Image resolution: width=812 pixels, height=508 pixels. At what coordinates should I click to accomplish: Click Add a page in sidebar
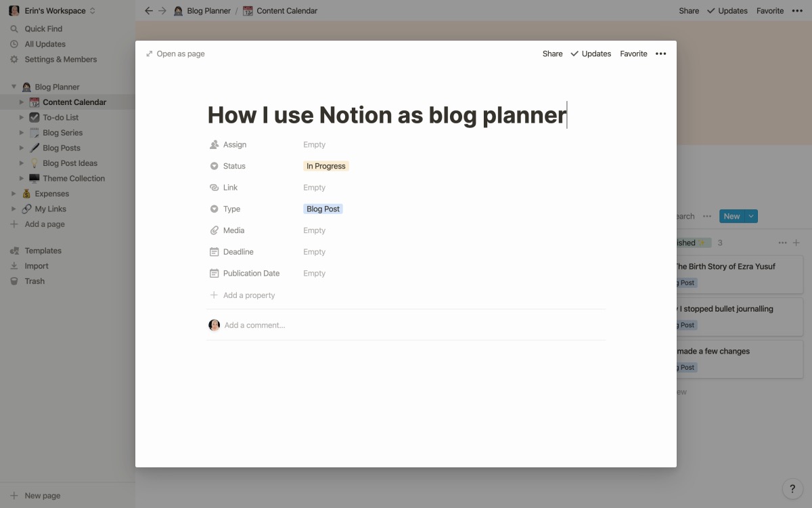[x=38, y=224]
